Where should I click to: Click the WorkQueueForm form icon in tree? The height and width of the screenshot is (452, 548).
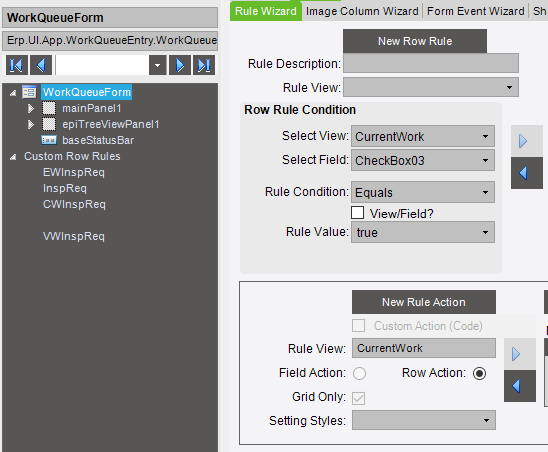29,92
